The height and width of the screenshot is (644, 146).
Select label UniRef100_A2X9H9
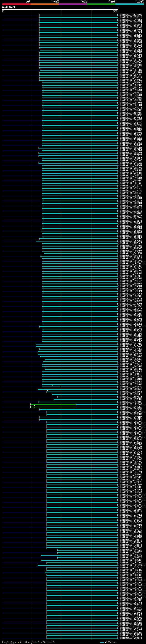click(131, 72)
